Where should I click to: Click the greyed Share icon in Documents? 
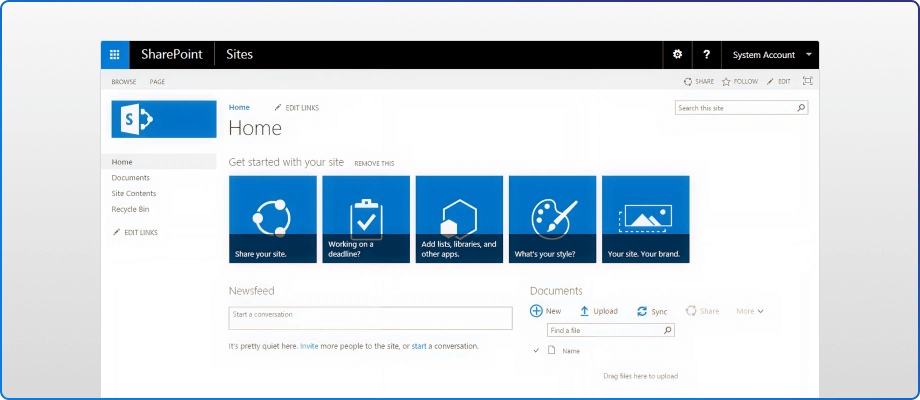[691, 311]
